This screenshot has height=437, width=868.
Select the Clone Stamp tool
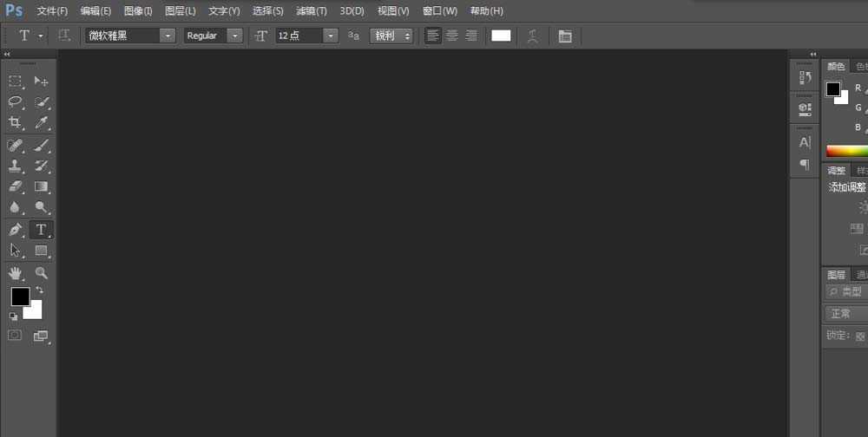click(16, 166)
